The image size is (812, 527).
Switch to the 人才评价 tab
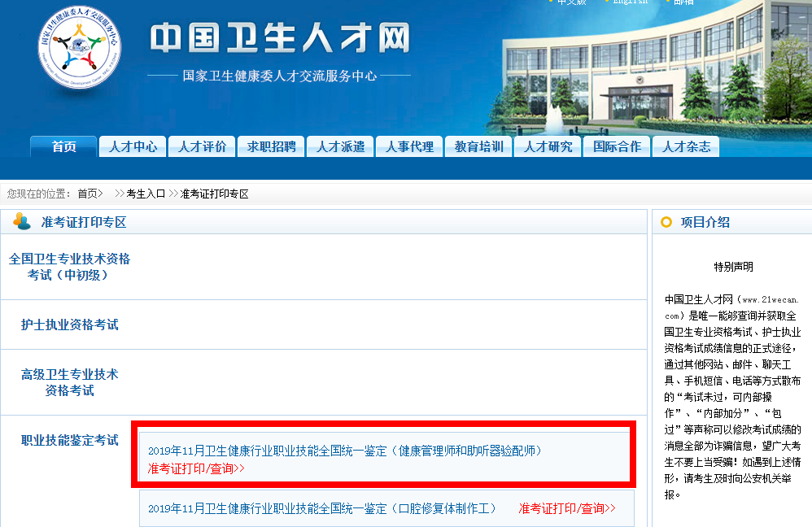[x=202, y=146]
